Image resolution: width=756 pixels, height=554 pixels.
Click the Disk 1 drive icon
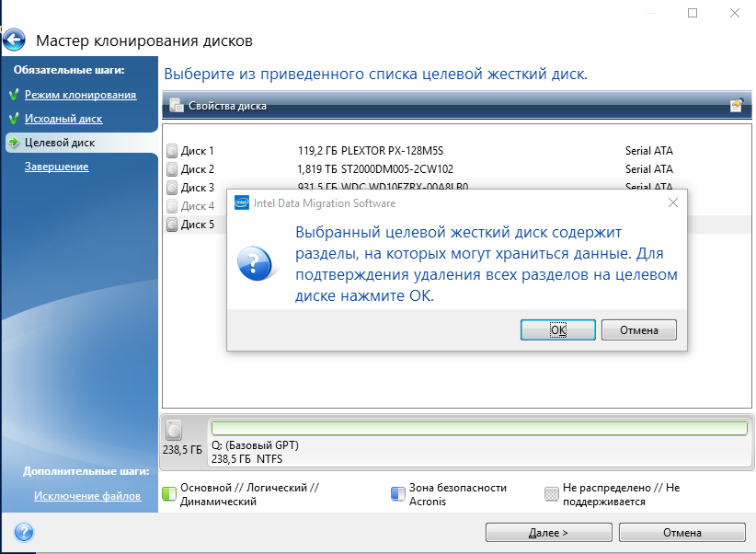click(172, 151)
